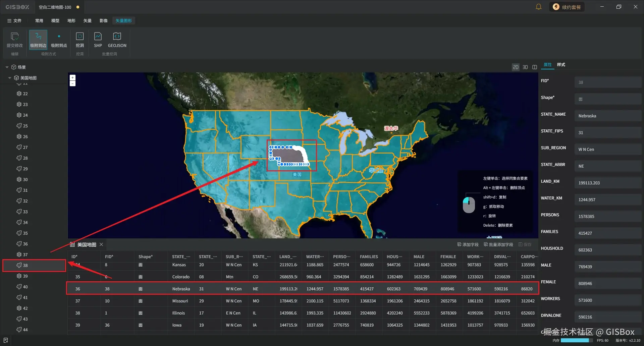Screen dimensions: 644x346
Task: Click the GEOJSON batch dig icon
Action: pos(117,36)
